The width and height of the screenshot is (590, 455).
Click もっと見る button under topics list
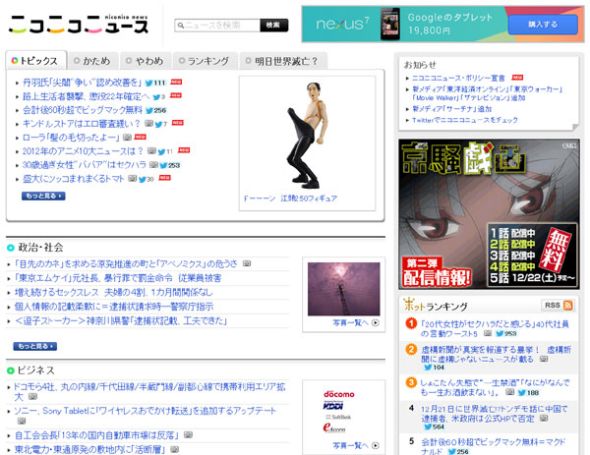point(43,196)
